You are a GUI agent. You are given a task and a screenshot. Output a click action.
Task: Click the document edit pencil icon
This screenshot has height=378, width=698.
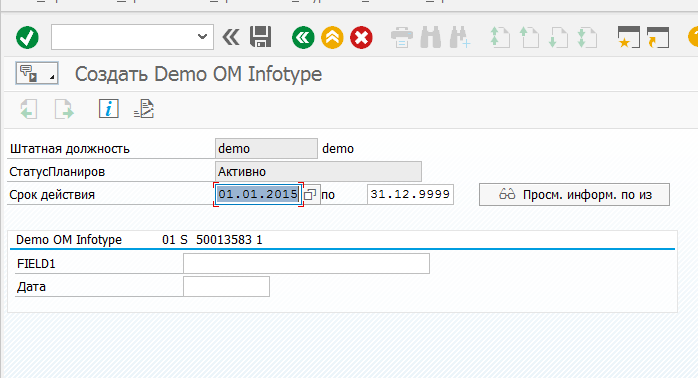[144, 109]
